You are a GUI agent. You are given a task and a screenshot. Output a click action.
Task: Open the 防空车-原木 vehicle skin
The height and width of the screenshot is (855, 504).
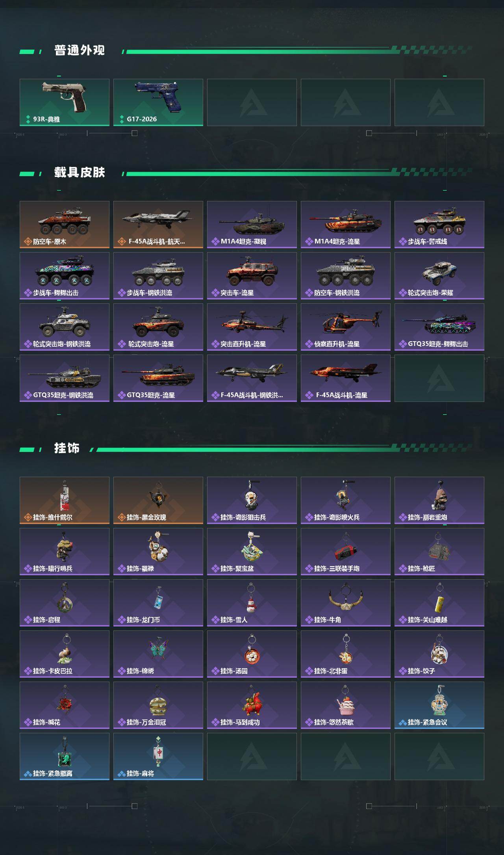click(65, 225)
